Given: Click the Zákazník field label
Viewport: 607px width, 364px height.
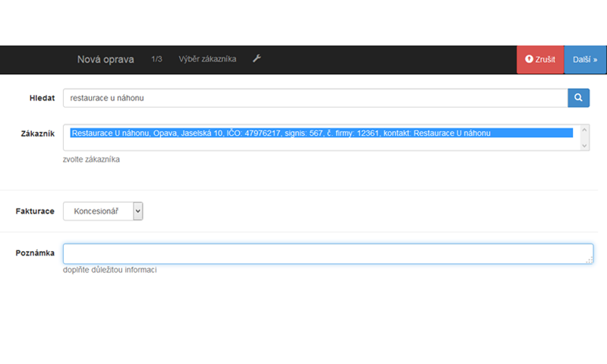Looking at the screenshot, I should (x=37, y=133).
